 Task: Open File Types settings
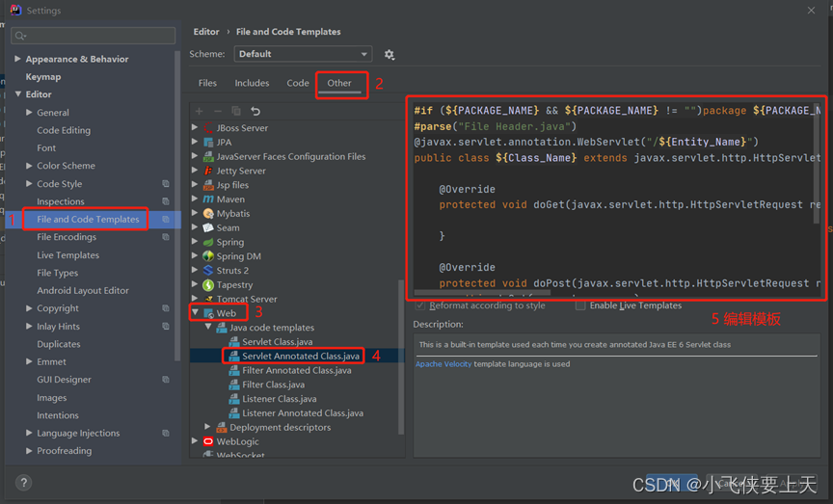tap(58, 273)
